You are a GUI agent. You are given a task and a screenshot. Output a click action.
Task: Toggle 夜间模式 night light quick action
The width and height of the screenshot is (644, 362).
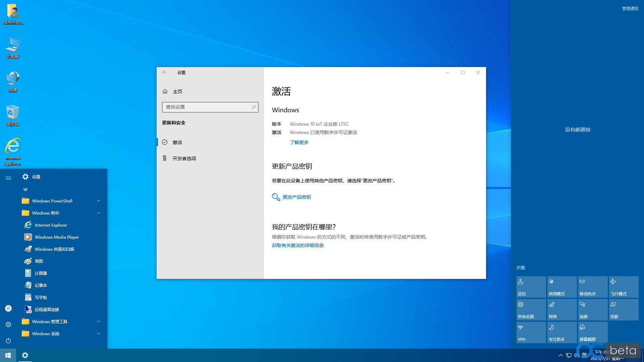pyautogui.click(x=562, y=287)
